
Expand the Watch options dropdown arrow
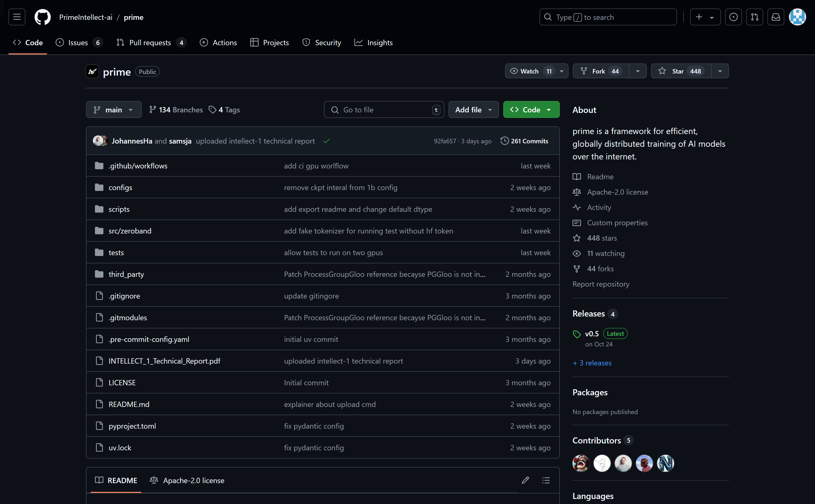[562, 71]
